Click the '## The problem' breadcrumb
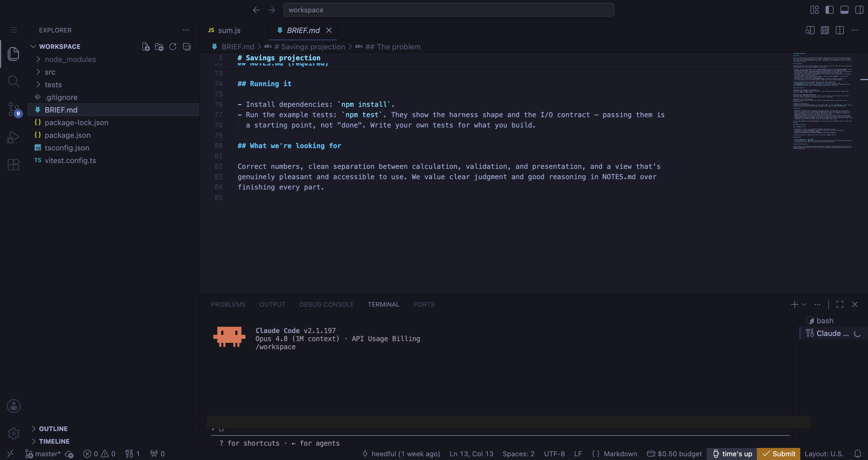The height and width of the screenshot is (460, 868). [393, 47]
